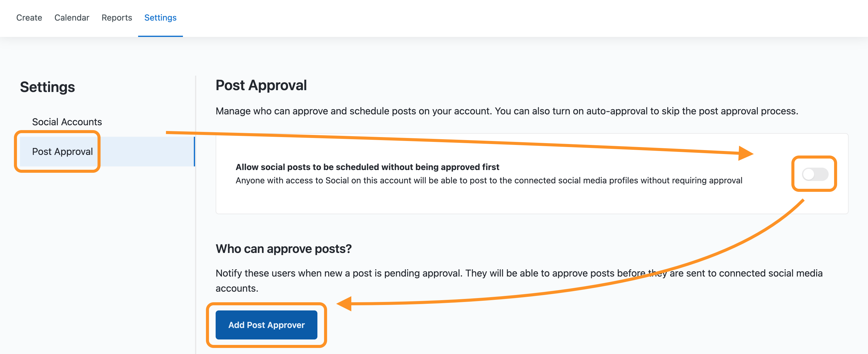The height and width of the screenshot is (354, 868).
Task: Click the 'Manage who can approve' description text
Action: [507, 111]
